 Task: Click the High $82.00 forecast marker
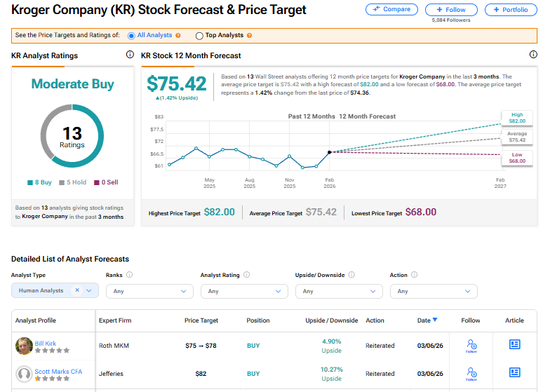click(517, 118)
